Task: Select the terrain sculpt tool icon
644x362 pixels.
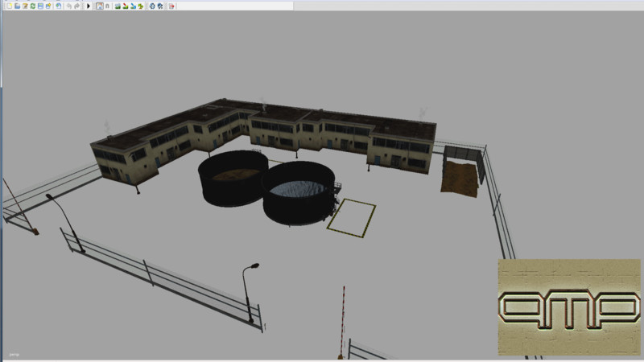Action: click(118, 6)
